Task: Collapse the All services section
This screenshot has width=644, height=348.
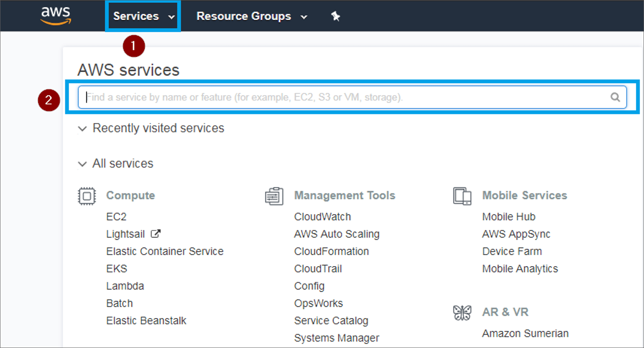Action: coord(83,164)
